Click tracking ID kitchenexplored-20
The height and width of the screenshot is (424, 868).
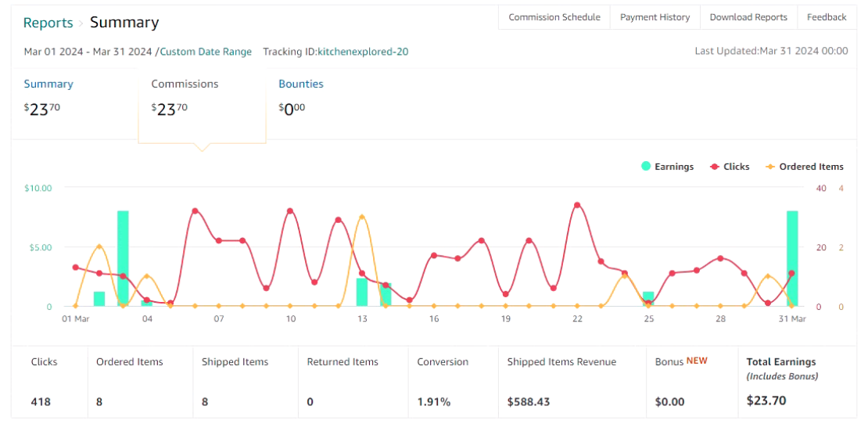tap(363, 52)
